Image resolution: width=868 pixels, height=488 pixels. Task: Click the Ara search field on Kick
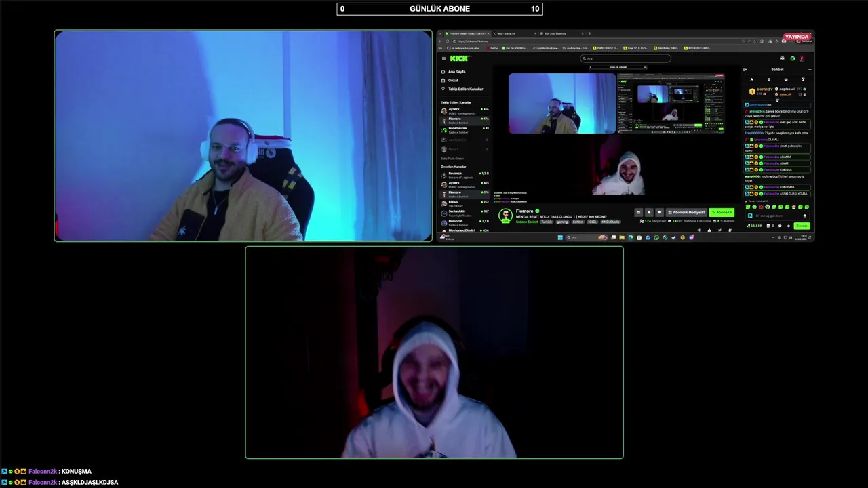[626, 58]
